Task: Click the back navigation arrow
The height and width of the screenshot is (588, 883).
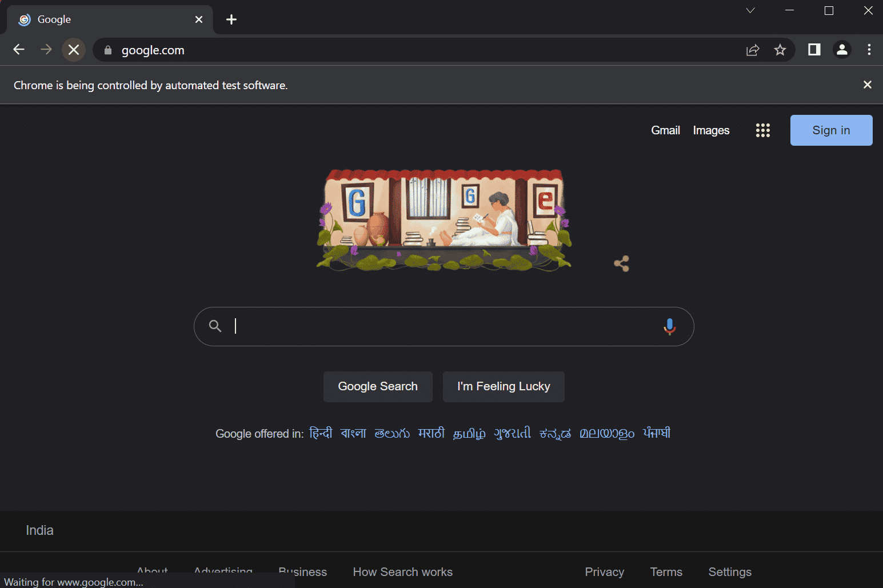Action: point(19,50)
